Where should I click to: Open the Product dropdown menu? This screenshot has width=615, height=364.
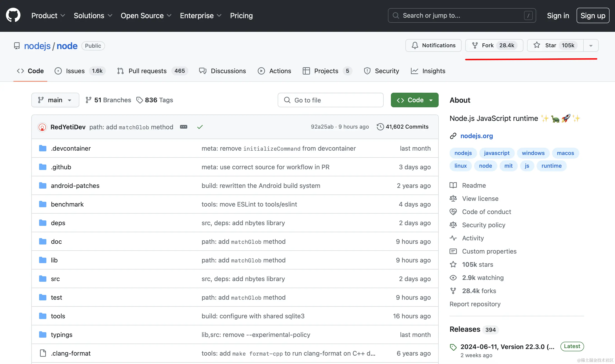(x=48, y=15)
